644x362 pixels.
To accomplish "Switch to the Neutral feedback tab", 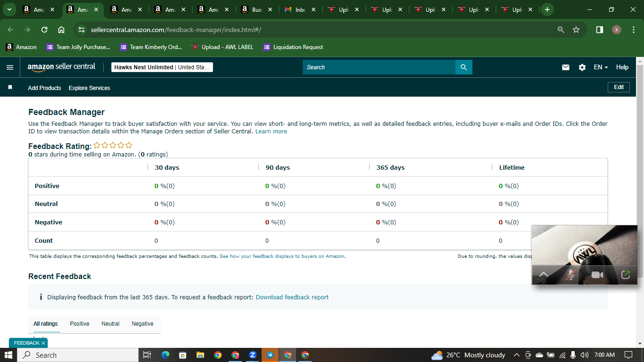I will pos(110,324).
